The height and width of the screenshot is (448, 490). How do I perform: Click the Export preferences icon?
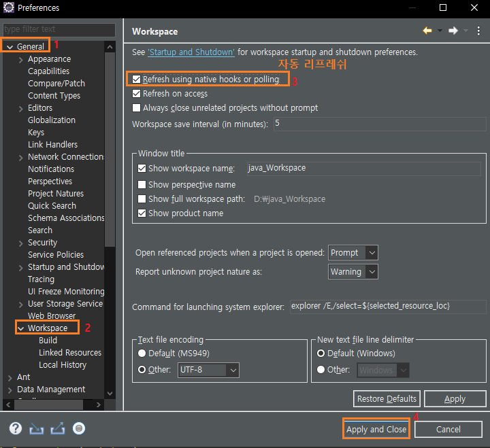[x=57, y=428]
